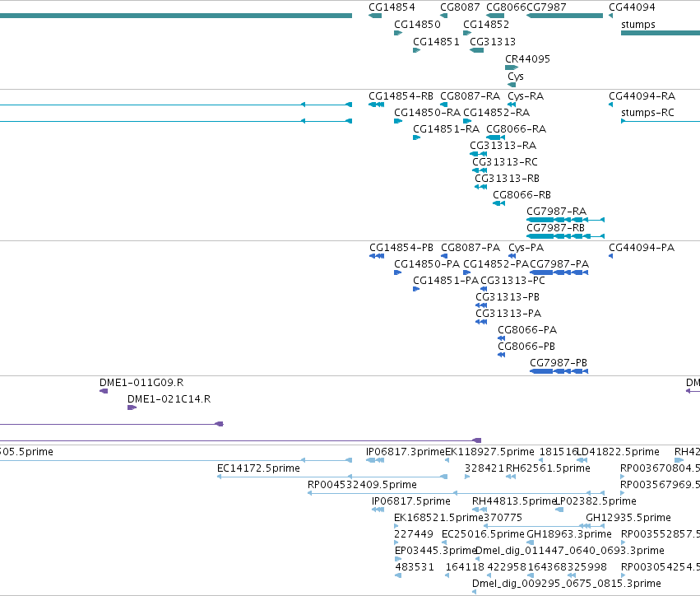Select the DME1-011G09.R label
700x596 pixels.
[x=141, y=383]
